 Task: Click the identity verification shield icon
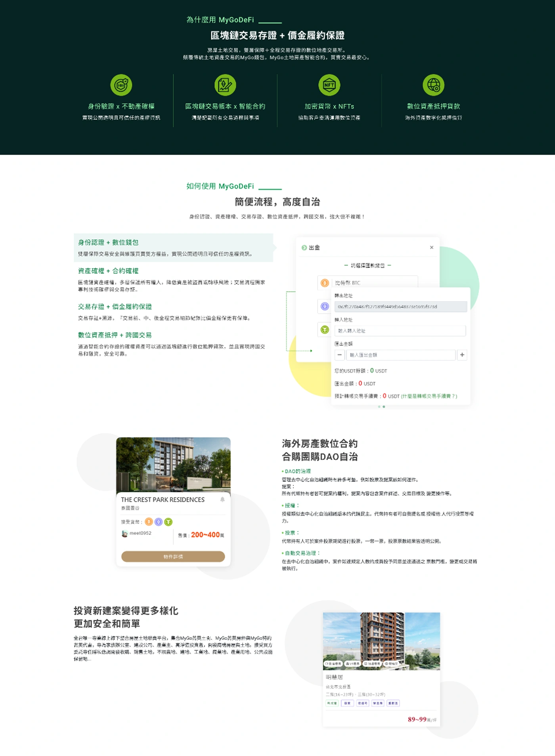tap(121, 85)
